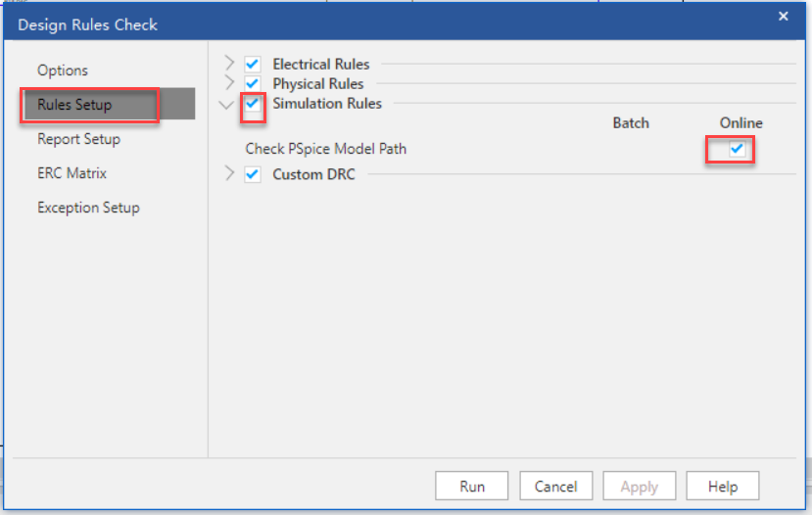
Task: Click the Run button
Action: (472, 486)
